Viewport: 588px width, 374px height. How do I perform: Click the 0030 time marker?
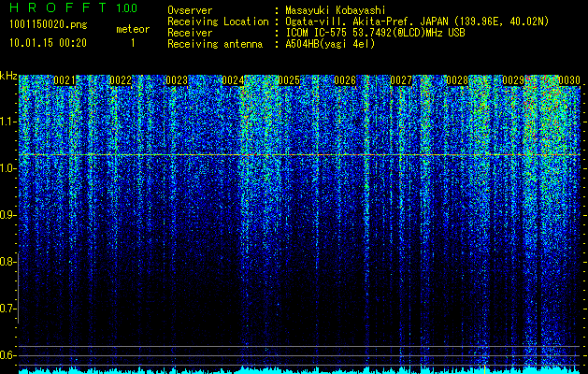[569, 80]
